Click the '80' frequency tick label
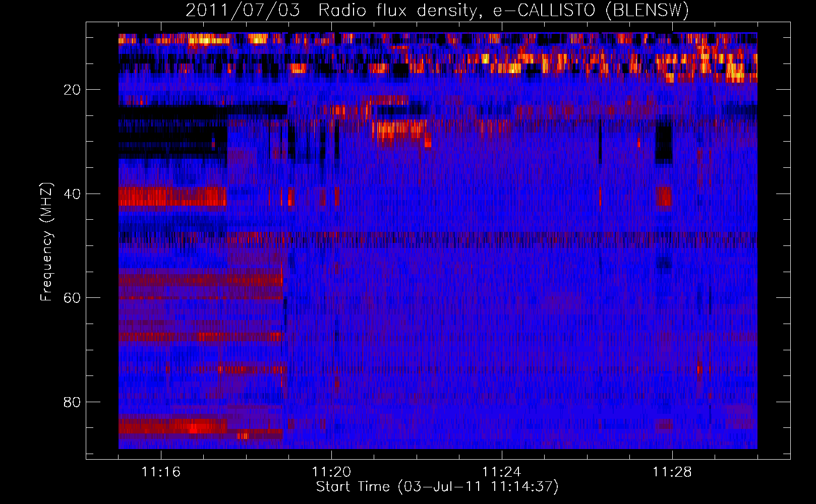Viewport: 816px width, 504px height. click(73, 402)
